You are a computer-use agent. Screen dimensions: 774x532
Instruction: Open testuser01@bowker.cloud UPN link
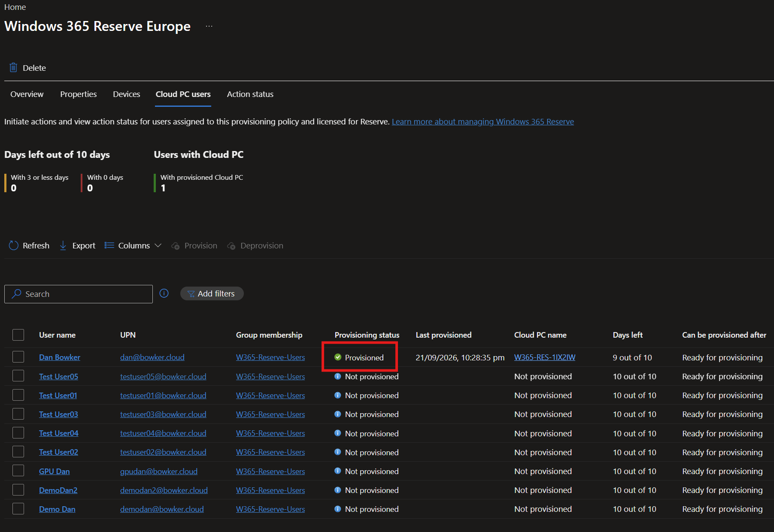click(163, 395)
